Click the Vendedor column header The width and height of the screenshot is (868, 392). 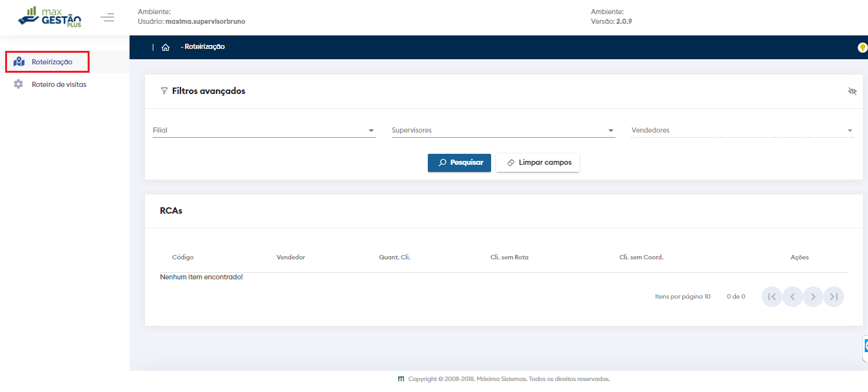[x=291, y=257]
